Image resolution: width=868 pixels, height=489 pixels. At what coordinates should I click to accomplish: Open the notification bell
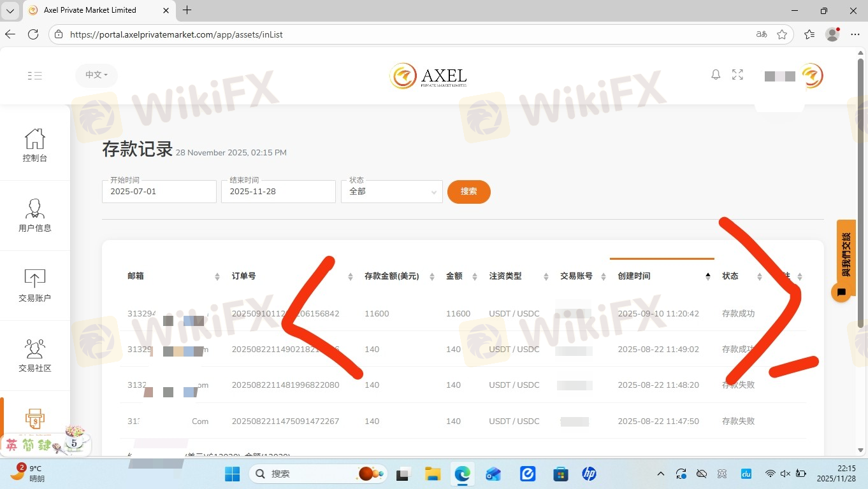point(716,74)
